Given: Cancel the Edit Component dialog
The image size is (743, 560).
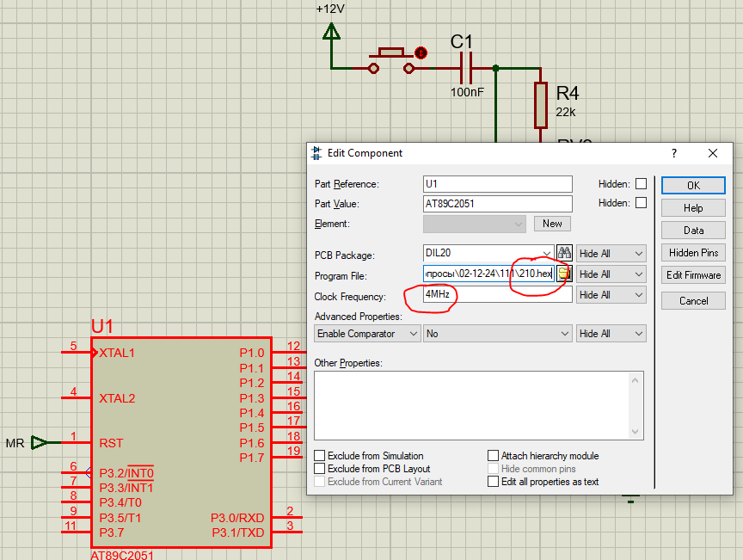Looking at the screenshot, I should coord(693,300).
